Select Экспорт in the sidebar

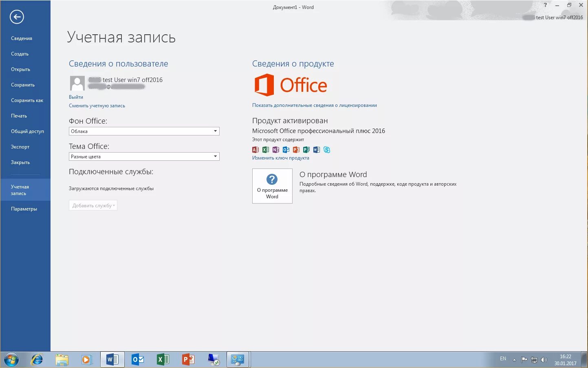[x=20, y=147]
